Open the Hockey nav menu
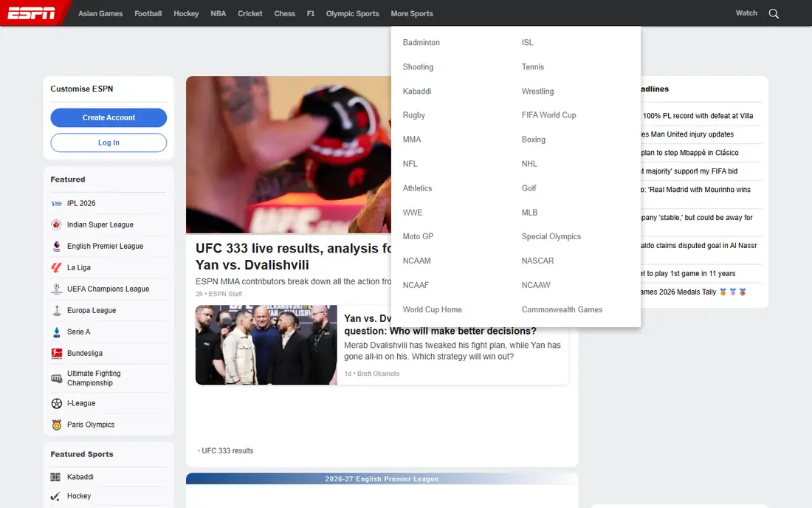 [x=187, y=13]
